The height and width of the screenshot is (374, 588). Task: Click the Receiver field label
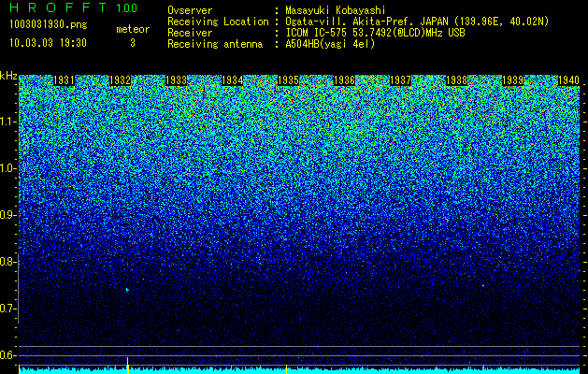pyautogui.click(x=190, y=33)
